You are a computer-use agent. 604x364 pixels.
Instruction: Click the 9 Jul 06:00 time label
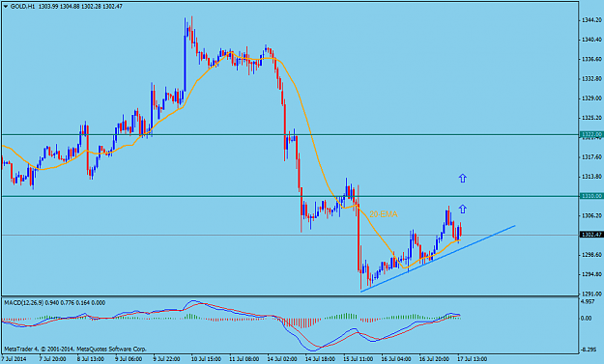(129, 359)
